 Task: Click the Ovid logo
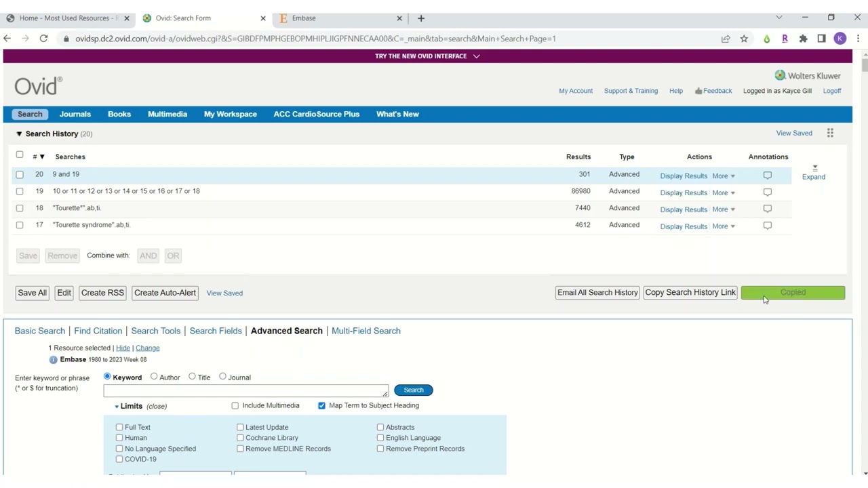click(x=38, y=85)
